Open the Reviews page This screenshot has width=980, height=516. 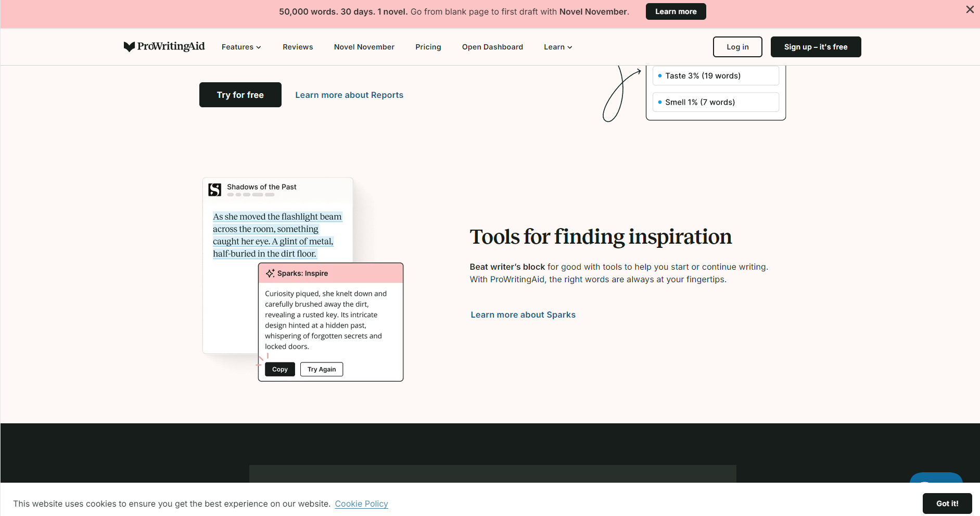click(298, 47)
